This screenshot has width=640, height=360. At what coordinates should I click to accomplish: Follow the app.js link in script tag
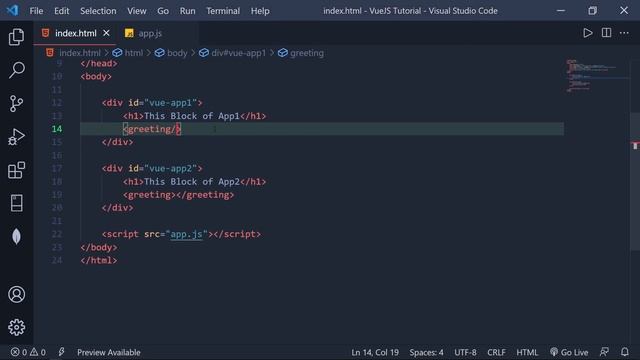pos(186,234)
